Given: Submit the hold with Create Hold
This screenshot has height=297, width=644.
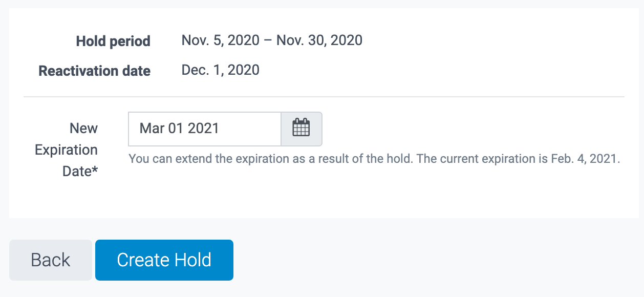Looking at the screenshot, I should 164,260.
